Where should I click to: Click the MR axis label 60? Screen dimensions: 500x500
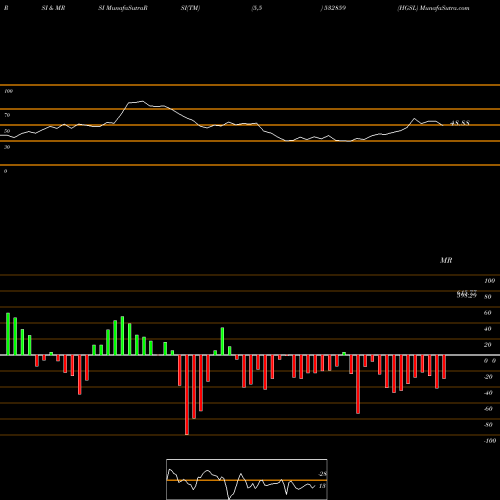pyautogui.click(x=487, y=313)
